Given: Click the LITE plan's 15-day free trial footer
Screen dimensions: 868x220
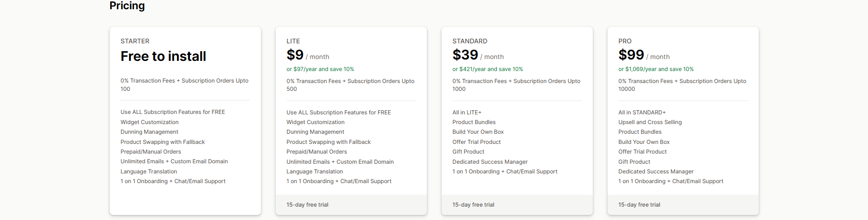Looking at the screenshot, I should tap(307, 205).
